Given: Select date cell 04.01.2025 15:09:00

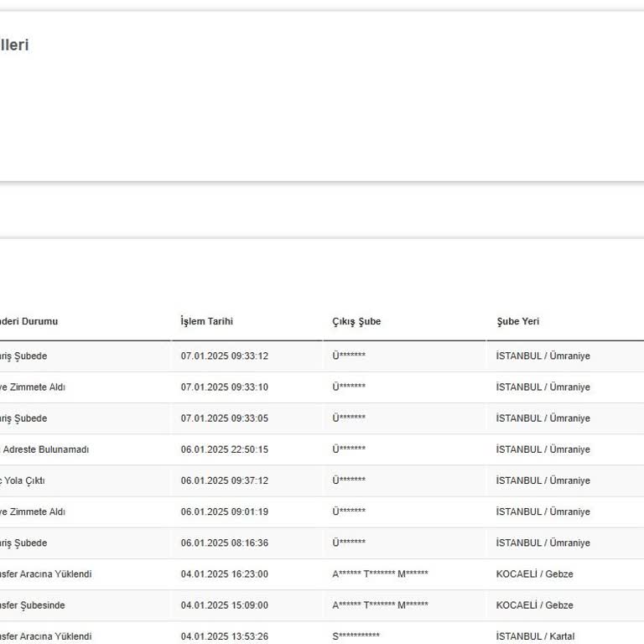Looking at the screenshot, I should [x=225, y=605].
